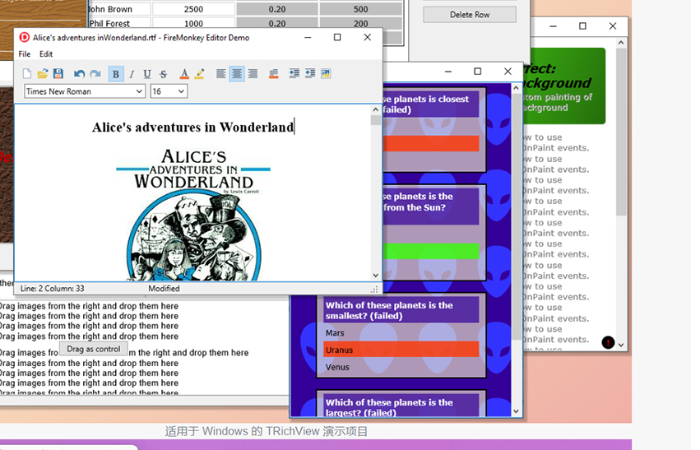Pick the text highlight color tool
The height and width of the screenshot is (450, 700).
[x=199, y=74]
